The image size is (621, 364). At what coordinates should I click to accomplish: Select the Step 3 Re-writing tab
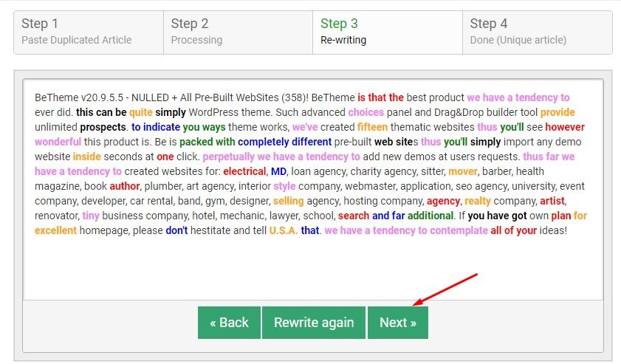pos(388,32)
